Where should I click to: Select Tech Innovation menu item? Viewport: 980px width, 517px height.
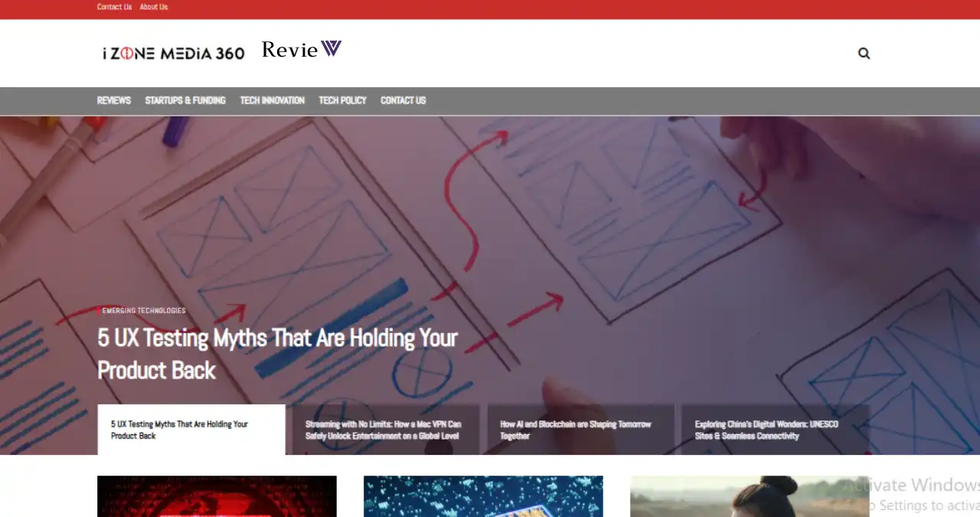point(273,100)
